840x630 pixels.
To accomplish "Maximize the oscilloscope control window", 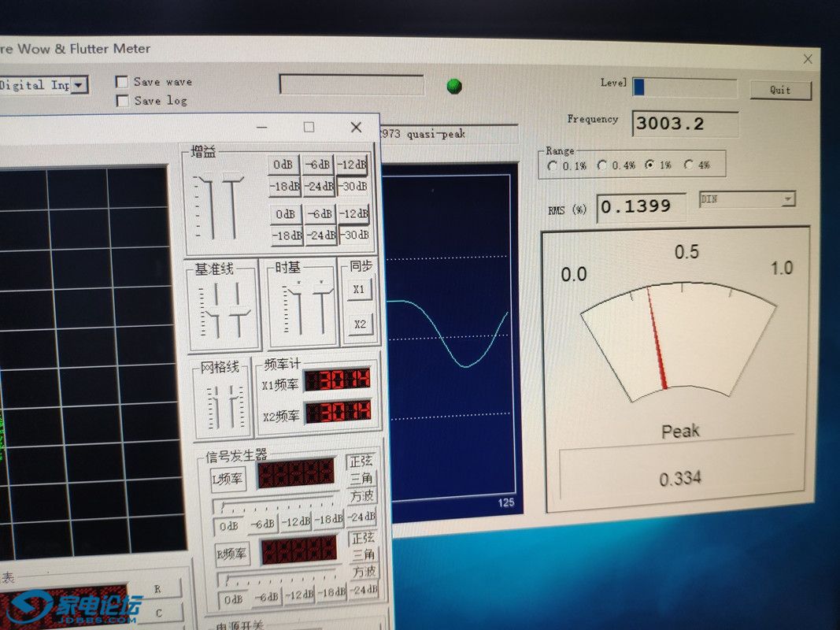I will [309, 127].
